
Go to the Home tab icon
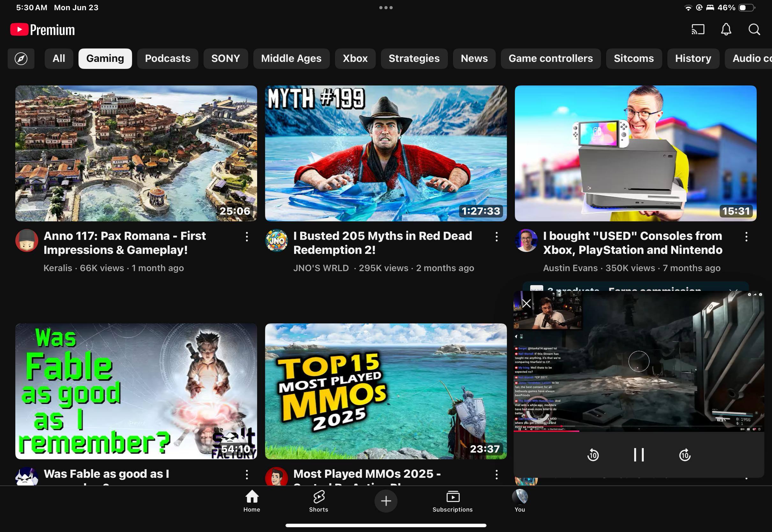[252, 497]
